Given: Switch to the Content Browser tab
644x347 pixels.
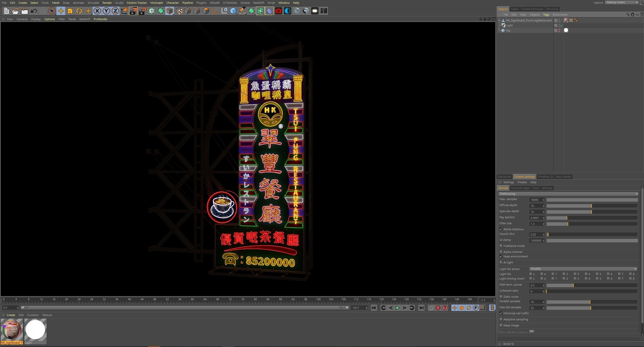Looking at the screenshot, I should [x=532, y=9].
